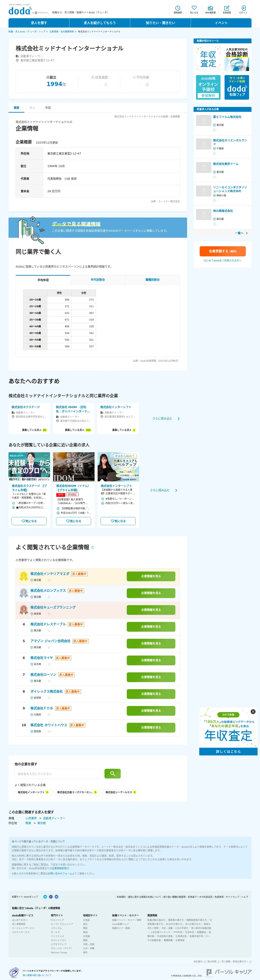This screenshot has height=980, width=260.
Task: Click the help icon beside よく閲覧されている企業情報
Action: pyautogui.click(x=93, y=547)
